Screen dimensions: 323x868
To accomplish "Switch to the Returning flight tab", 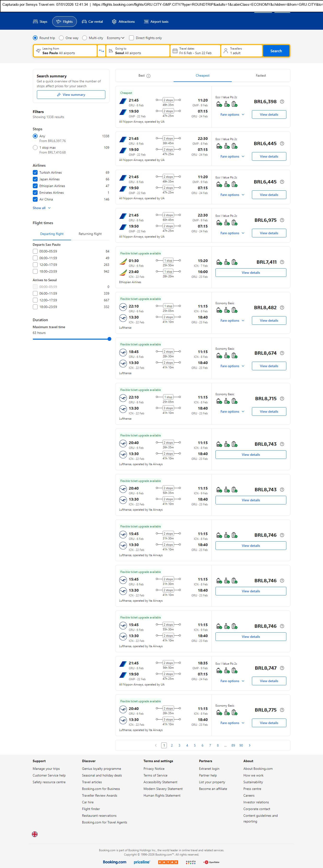I will point(90,234).
